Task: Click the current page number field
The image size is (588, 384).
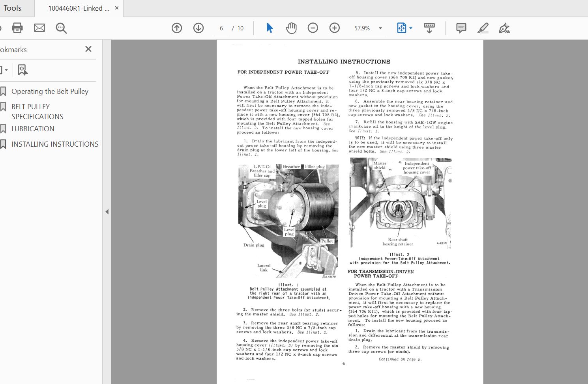Action: tap(221, 28)
